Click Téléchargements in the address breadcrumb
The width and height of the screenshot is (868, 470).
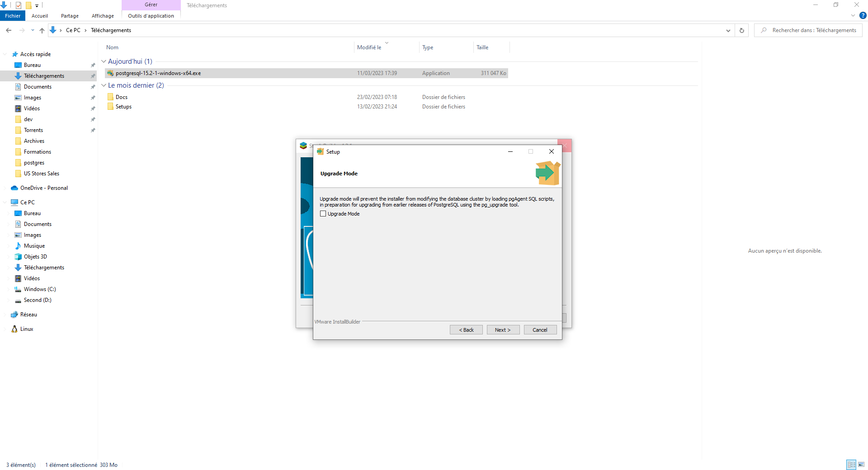[x=111, y=30]
